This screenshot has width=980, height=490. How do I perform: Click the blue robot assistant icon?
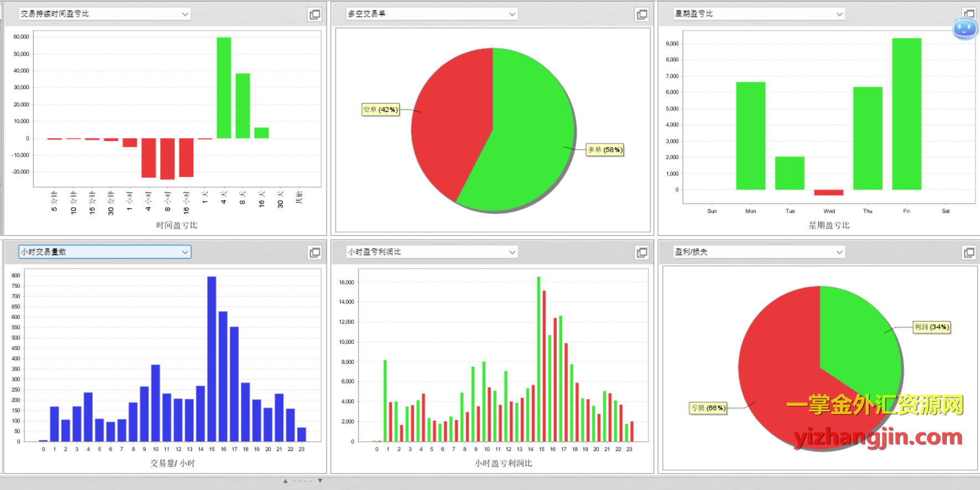(965, 28)
